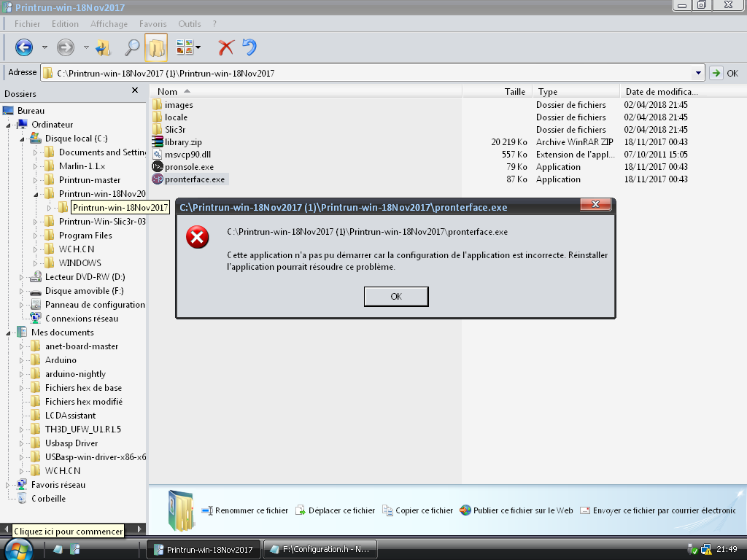Toggle the Folders pane button
747x560 pixels.
click(156, 47)
